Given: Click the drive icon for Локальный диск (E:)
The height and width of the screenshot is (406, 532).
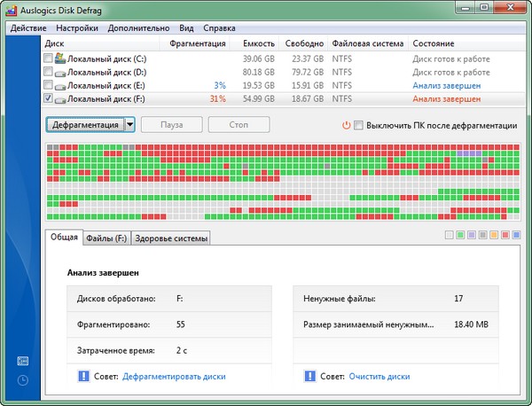Looking at the screenshot, I should tap(60, 86).
